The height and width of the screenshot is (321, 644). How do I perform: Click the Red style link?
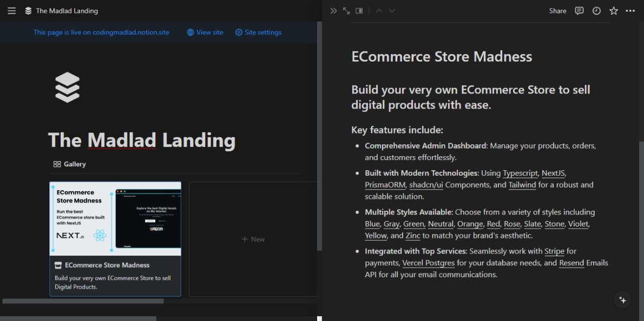tap(494, 224)
